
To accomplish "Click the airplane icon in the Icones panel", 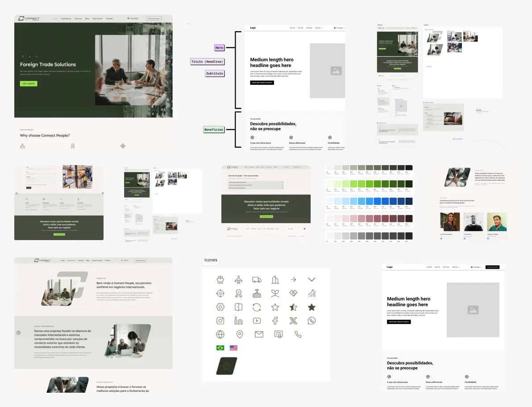I will [239, 280].
